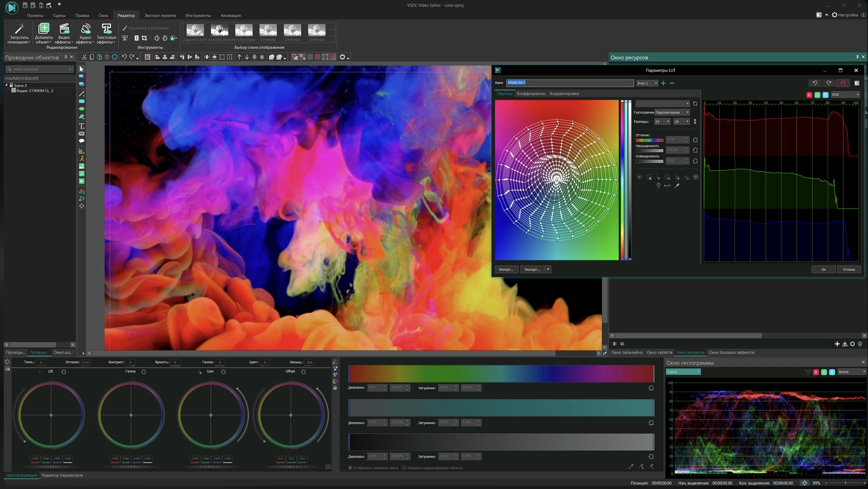Expand the 'Этап 1' stage dropdown
868x489 pixels.
647,83
